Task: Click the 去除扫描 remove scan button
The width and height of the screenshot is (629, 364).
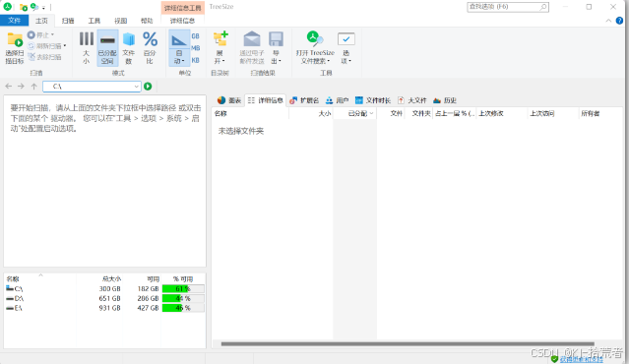Action: [x=44, y=57]
